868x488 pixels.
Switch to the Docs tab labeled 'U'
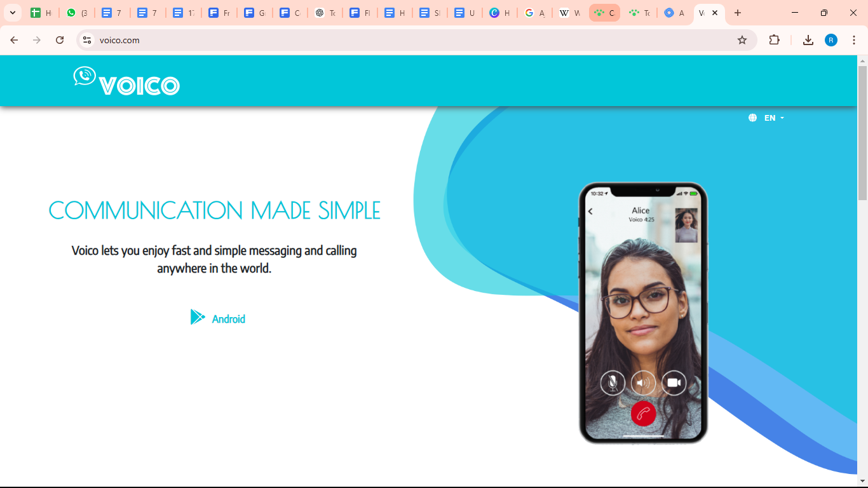(x=465, y=13)
